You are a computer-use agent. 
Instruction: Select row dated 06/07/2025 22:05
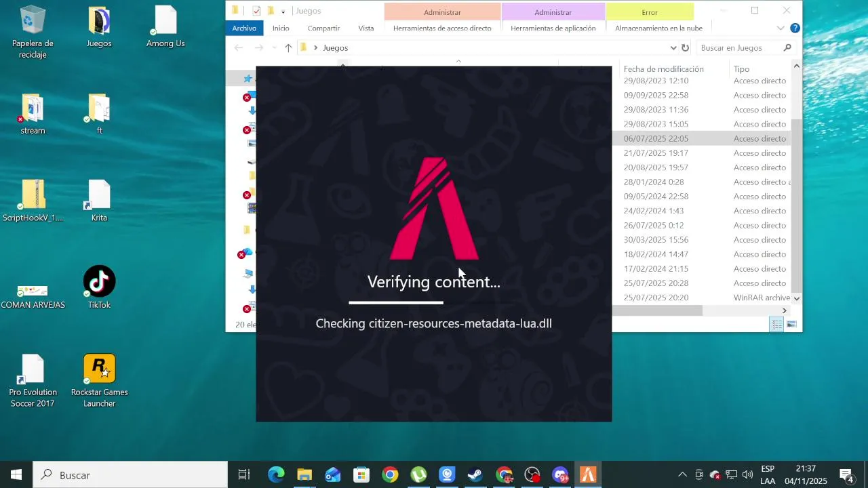702,138
